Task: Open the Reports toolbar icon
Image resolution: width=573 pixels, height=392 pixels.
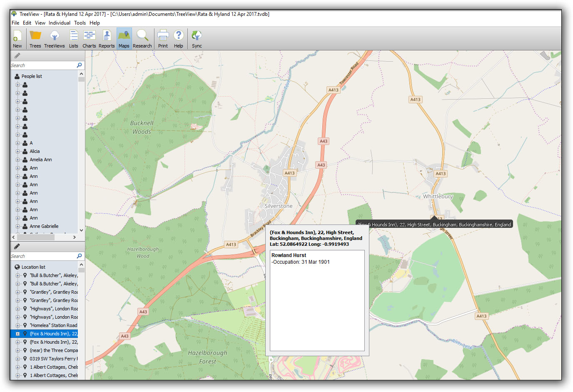Action: [x=107, y=39]
